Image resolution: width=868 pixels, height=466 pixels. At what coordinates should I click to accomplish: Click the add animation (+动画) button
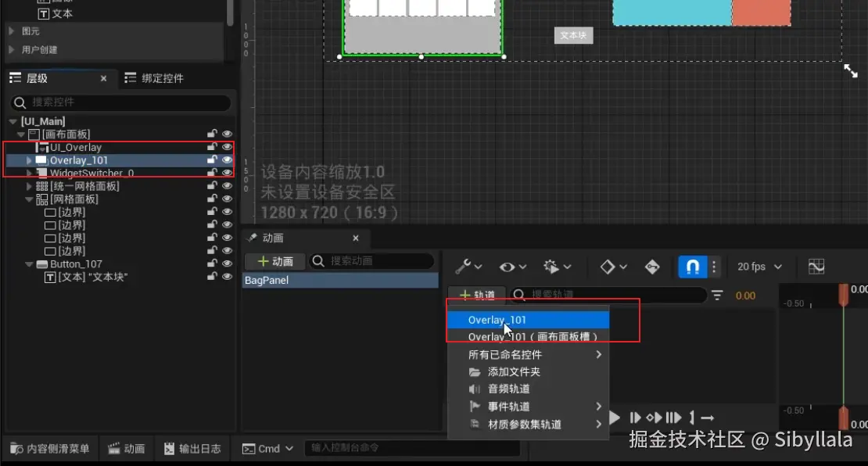coord(276,261)
